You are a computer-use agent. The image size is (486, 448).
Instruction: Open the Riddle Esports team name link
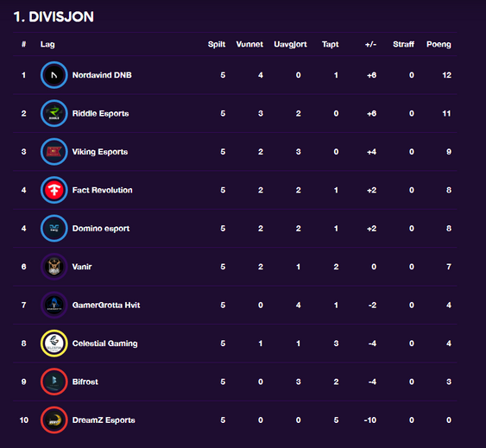(100, 113)
